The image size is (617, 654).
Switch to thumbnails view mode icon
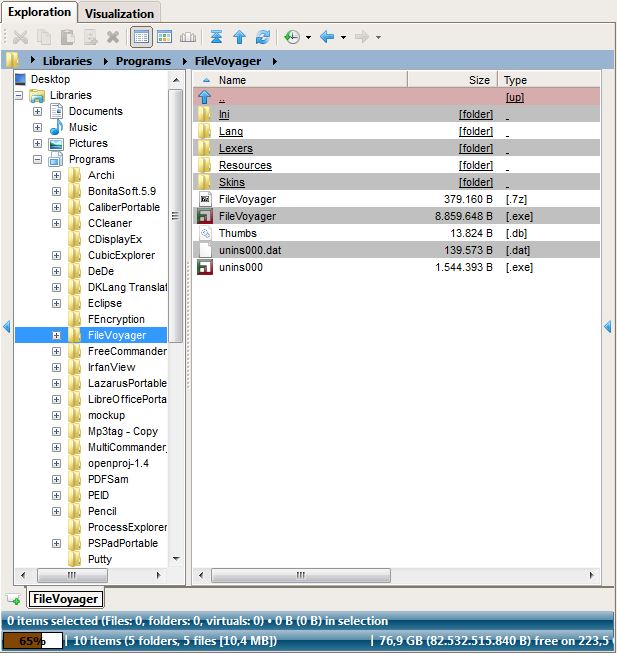click(188, 38)
